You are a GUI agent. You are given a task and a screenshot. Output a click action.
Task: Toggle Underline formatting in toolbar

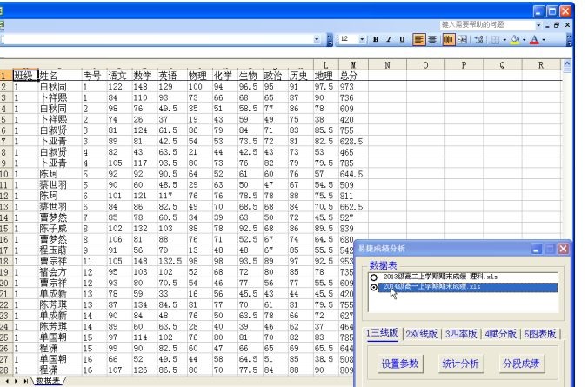401,40
